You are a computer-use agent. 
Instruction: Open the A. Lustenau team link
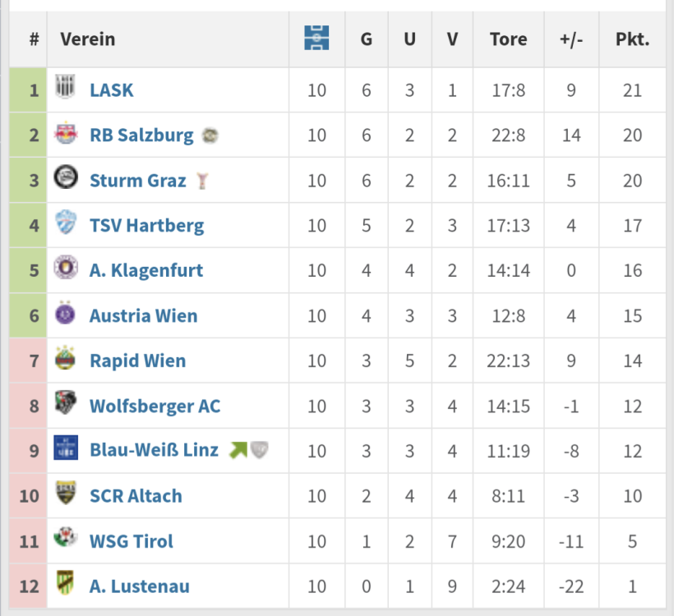pyautogui.click(x=139, y=586)
